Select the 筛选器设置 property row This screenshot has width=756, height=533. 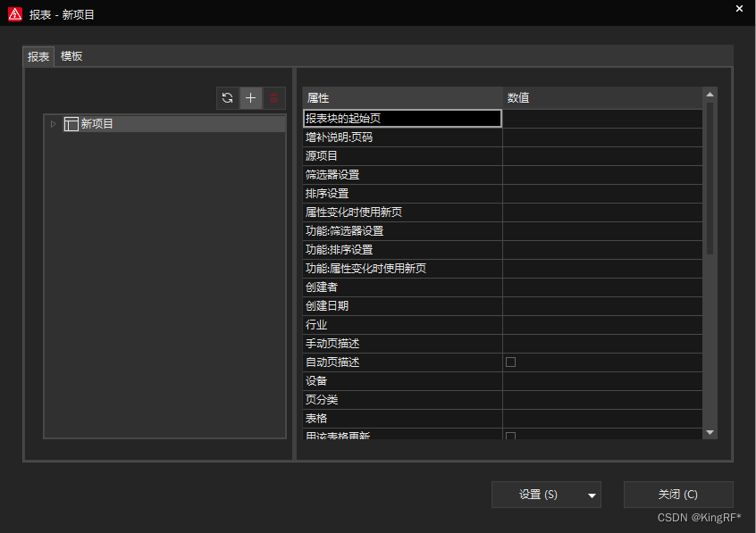[402, 174]
